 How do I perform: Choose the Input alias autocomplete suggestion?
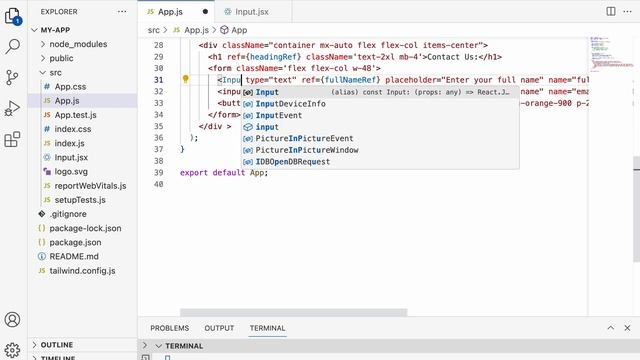coord(380,92)
